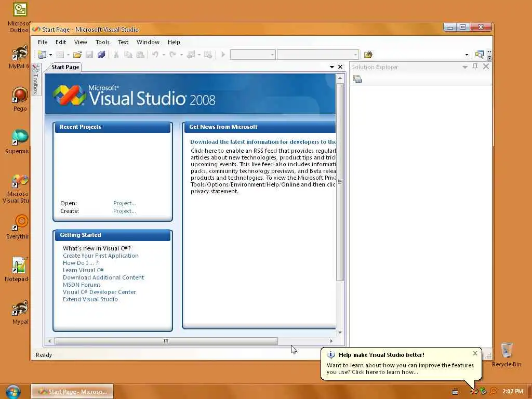The width and height of the screenshot is (532, 399).
Task: Open the New Project dropdown arrow
Action: pyautogui.click(x=50, y=55)
